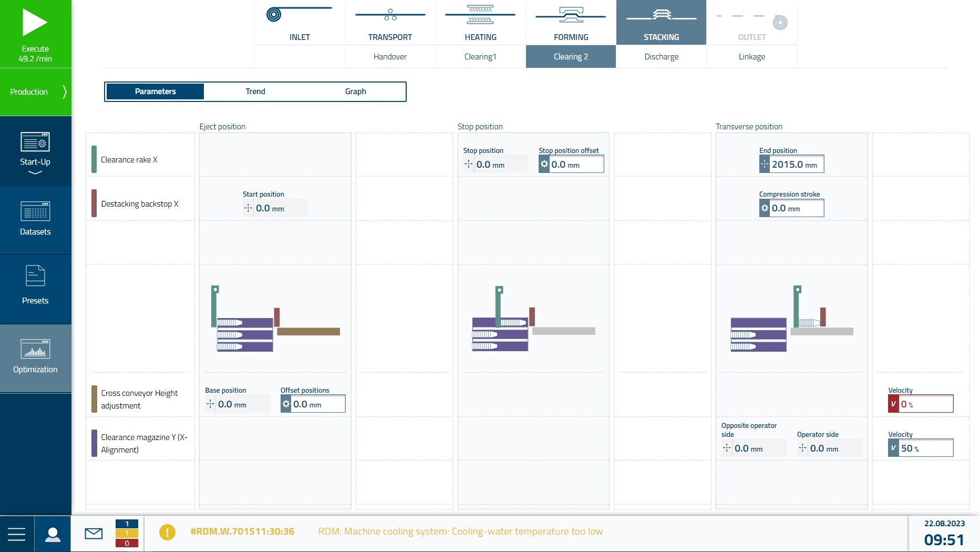Click the Execute play icon
This screenshot has width=980, height=552.
(x=35, y=23)
